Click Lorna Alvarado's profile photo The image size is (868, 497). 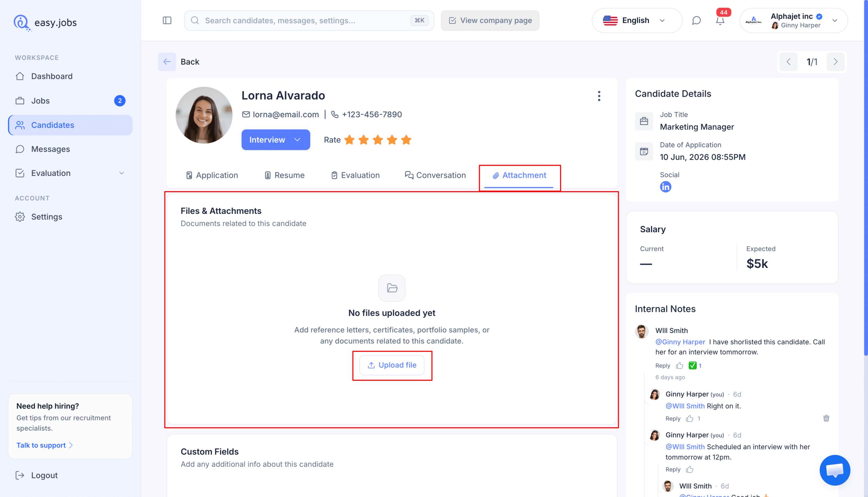(204, 115)
